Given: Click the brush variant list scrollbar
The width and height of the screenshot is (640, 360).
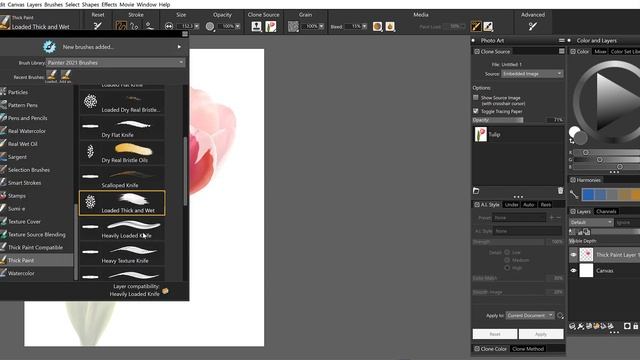Looking at the screenshot, I should pos(185,171).
